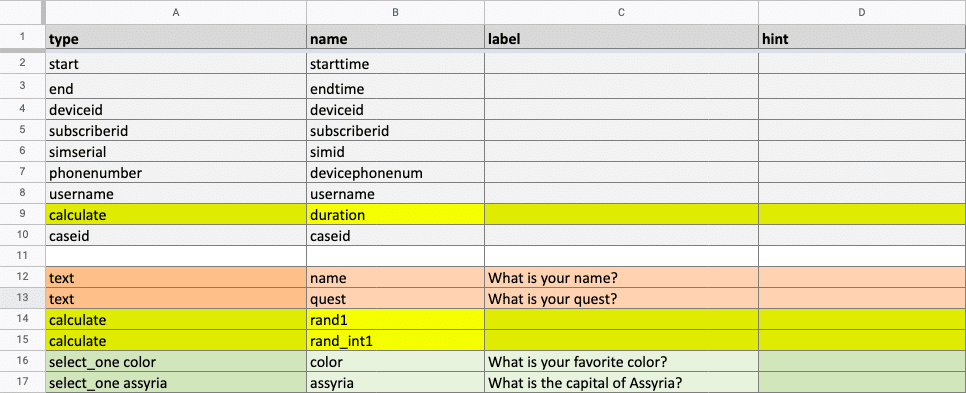
Task: Select column D header
Action: tap(862, 12)
